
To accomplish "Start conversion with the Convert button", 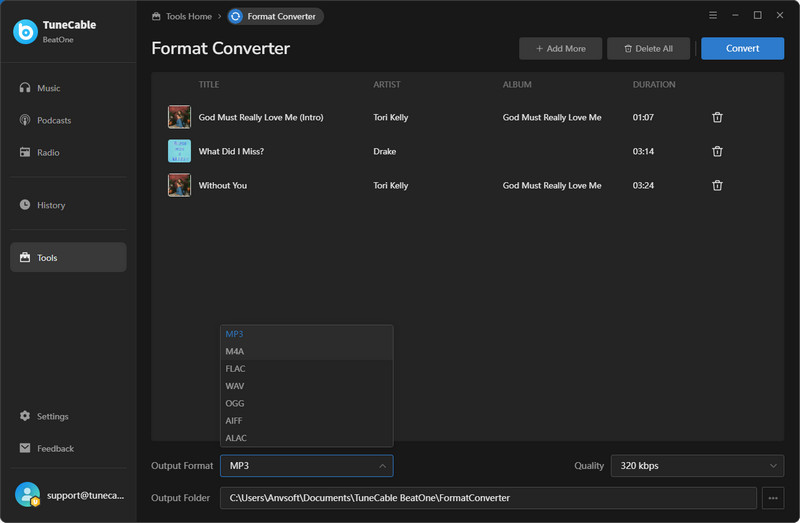I will 742,48.
